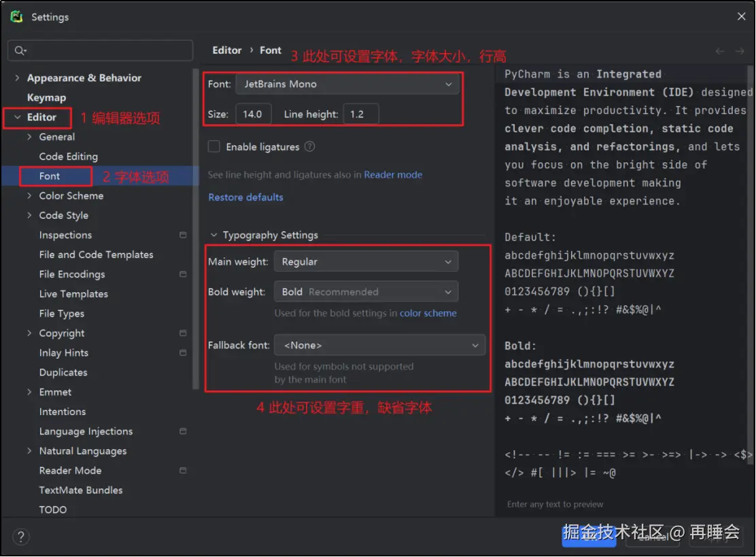This screenshot has height=557, width=756.
Task: Click the project-level icon beside File Encodings
Action: pyautogui.click(x=183, y=274)
